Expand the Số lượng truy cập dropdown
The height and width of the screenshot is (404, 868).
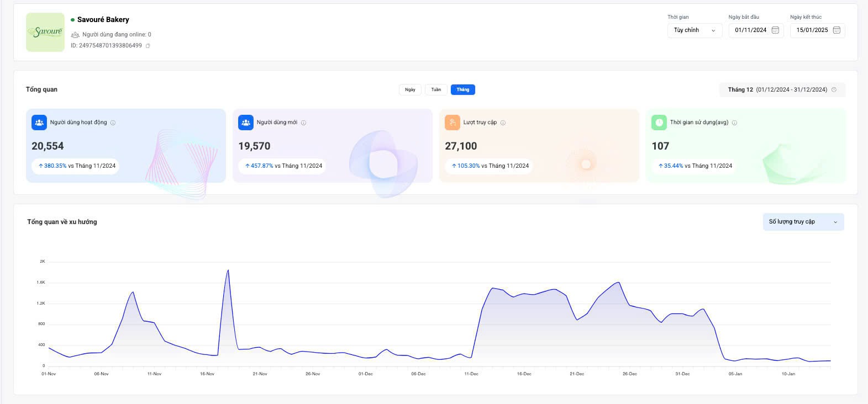(x=803, y=222)
